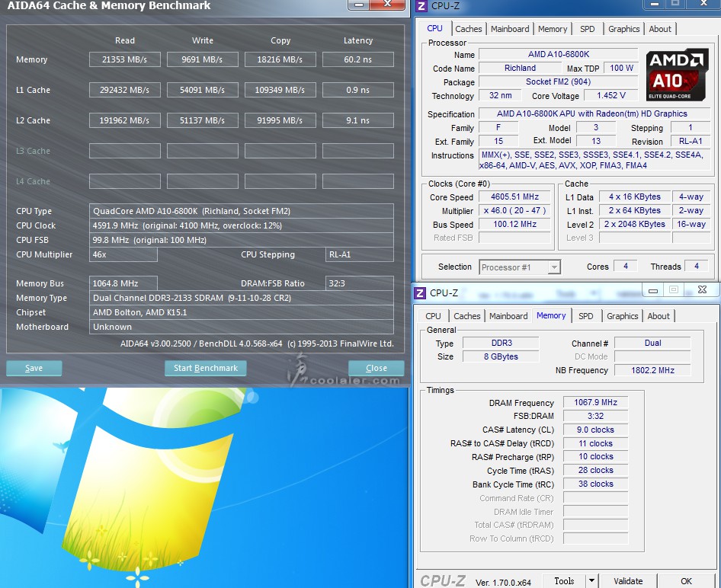Close the lower CPU-Z Memory window
721x588 pixels.
pyautogui.click(x=702, y=289)
